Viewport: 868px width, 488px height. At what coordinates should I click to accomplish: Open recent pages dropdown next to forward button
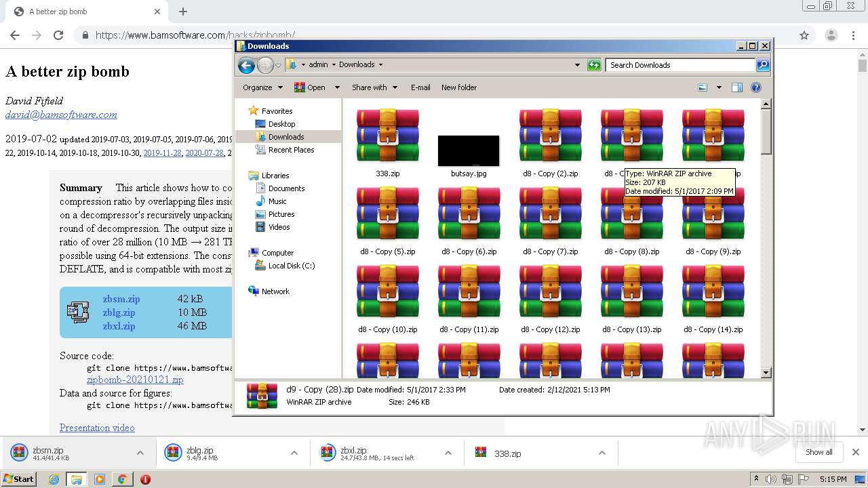pyautogui.click(x=278, y=66)
